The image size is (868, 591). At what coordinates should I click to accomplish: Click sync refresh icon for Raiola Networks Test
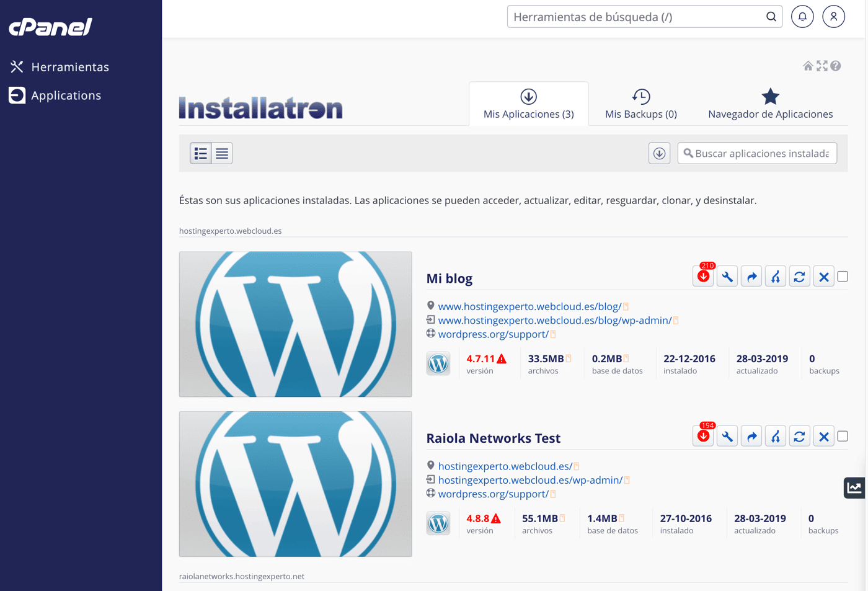coord(800,437)
